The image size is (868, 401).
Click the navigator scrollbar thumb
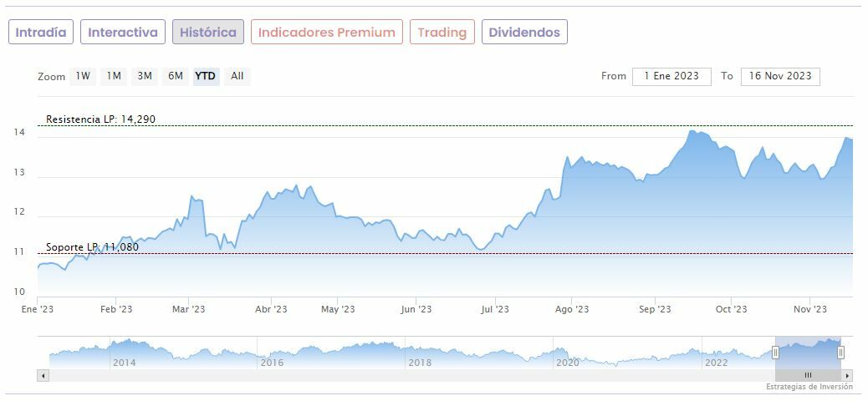(x=808, y=376)
